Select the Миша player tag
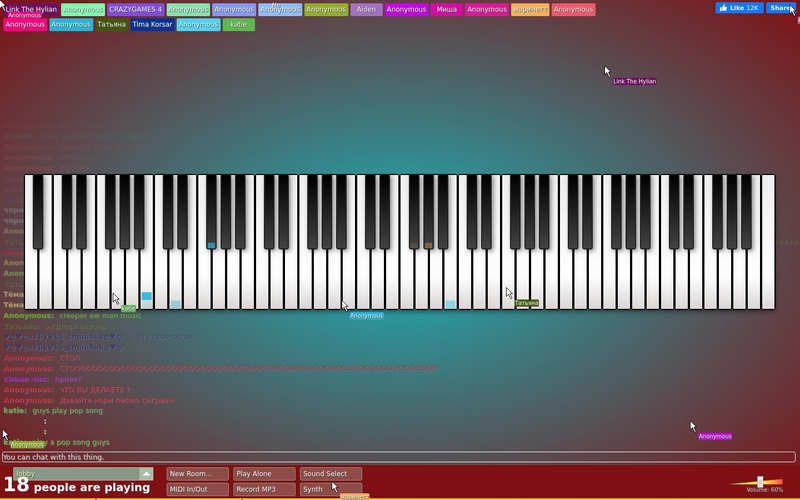Image resolution: width=800 pixels, height=500 pixels. (446, 9)
